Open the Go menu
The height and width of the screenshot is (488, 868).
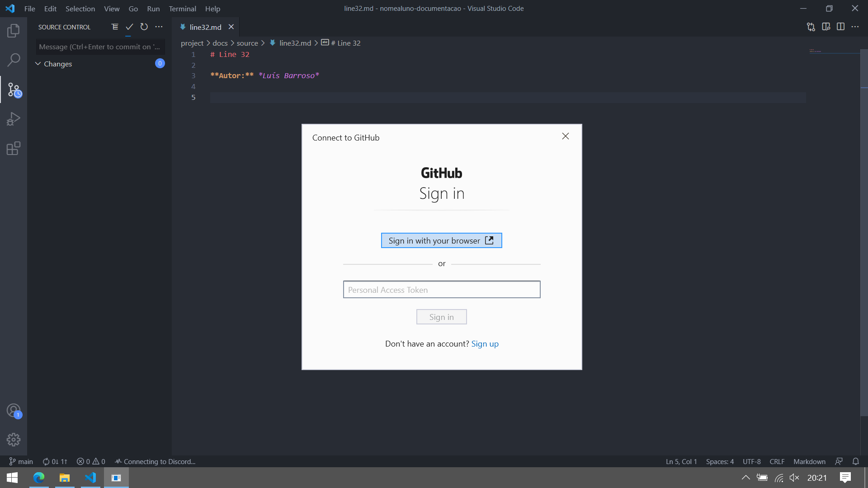(133, 9)
